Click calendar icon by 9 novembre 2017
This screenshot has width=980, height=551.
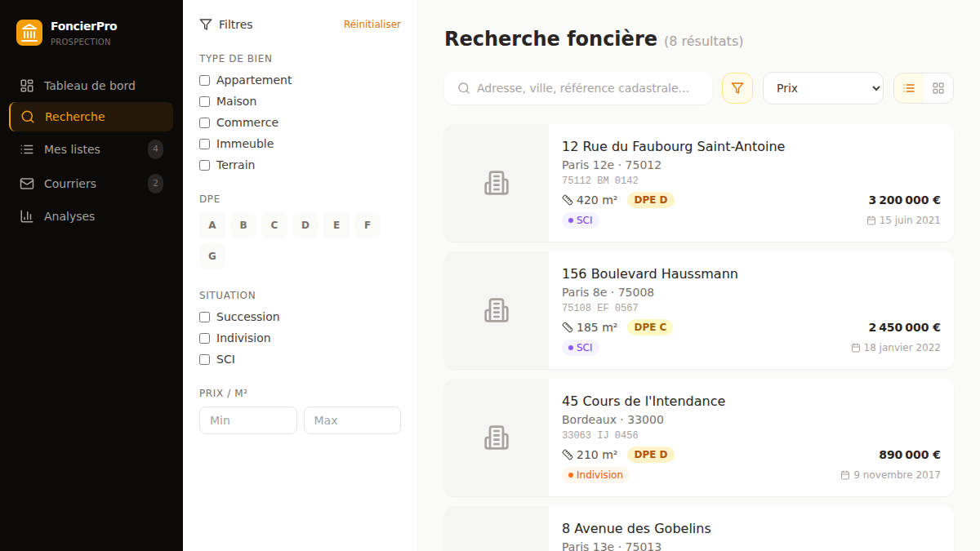[846, 475]
